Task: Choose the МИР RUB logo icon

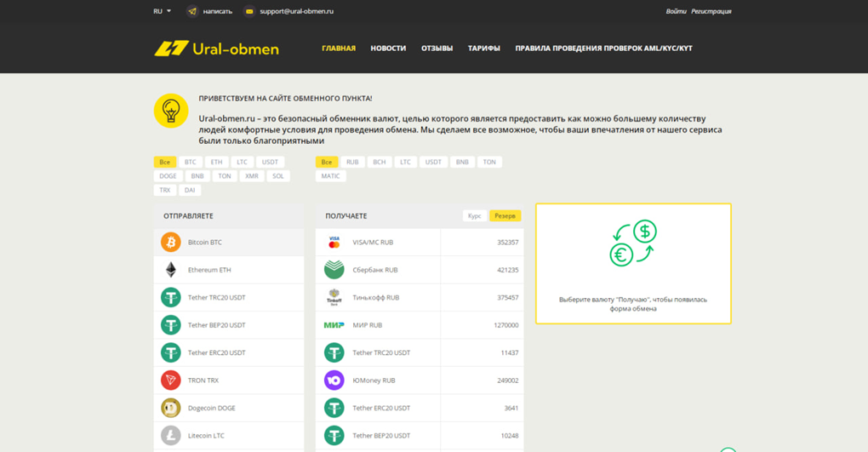Action: pyautogui.click(x=334, y=325)
